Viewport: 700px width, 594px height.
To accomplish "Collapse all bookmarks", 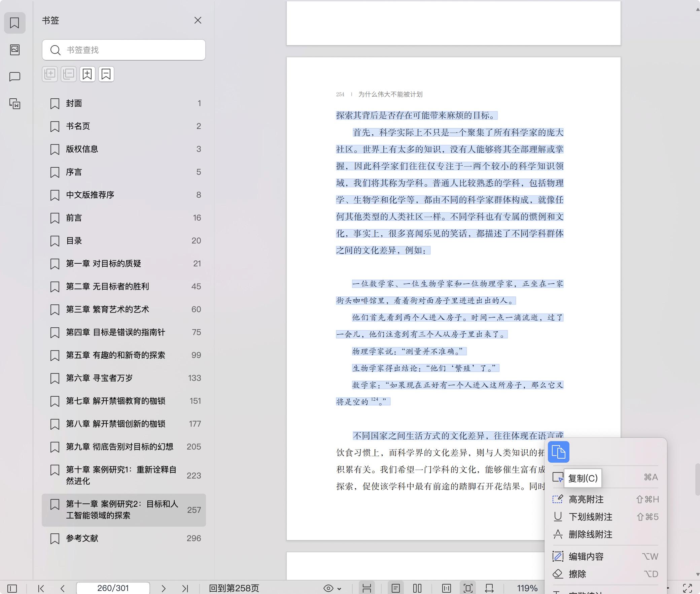I will click(x=69, y=74).
